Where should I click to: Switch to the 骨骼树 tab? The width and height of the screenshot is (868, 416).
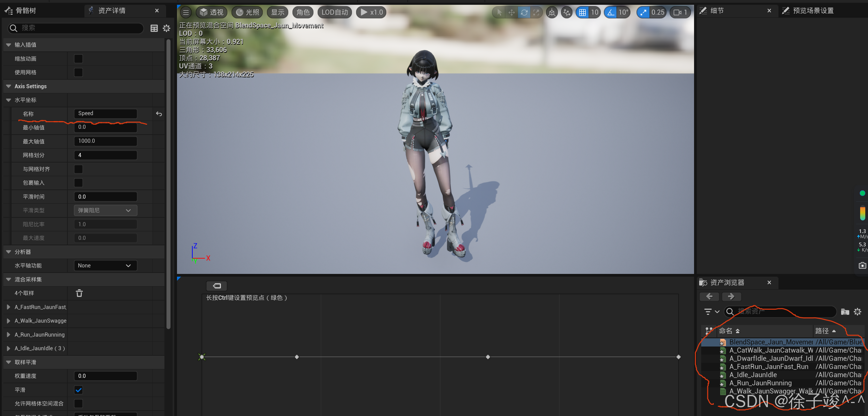coord(26,11)
